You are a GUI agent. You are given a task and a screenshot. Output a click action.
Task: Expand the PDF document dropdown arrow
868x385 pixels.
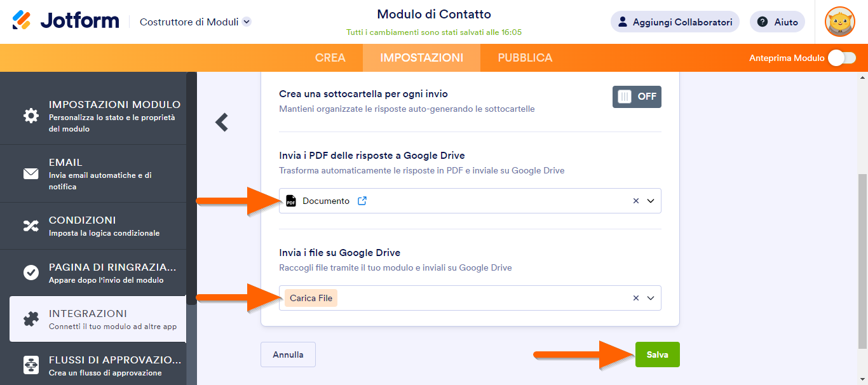tap(651, 201)
